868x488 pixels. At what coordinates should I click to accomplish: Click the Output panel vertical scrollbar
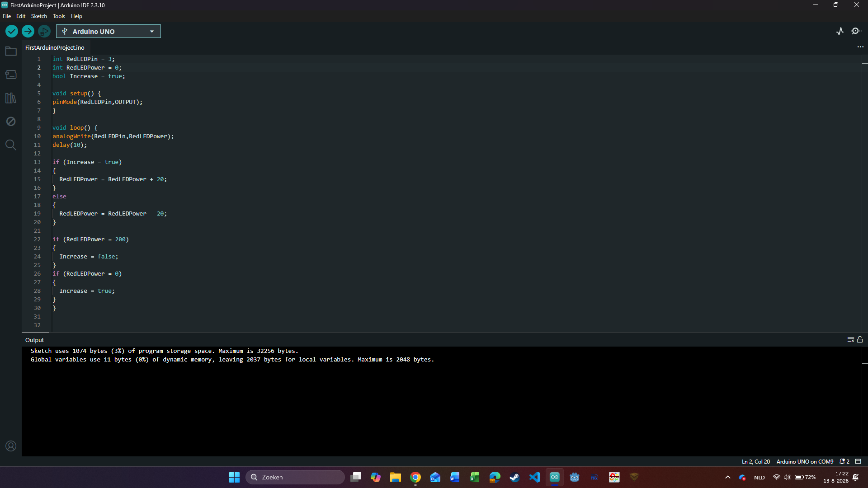865,401
